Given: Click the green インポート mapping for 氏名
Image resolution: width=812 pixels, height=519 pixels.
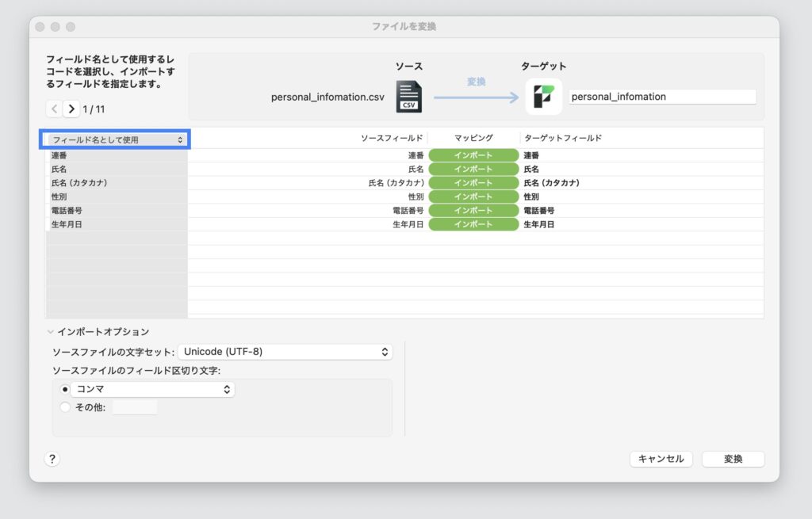Looking at the screenshot, I should pos(473,167).
